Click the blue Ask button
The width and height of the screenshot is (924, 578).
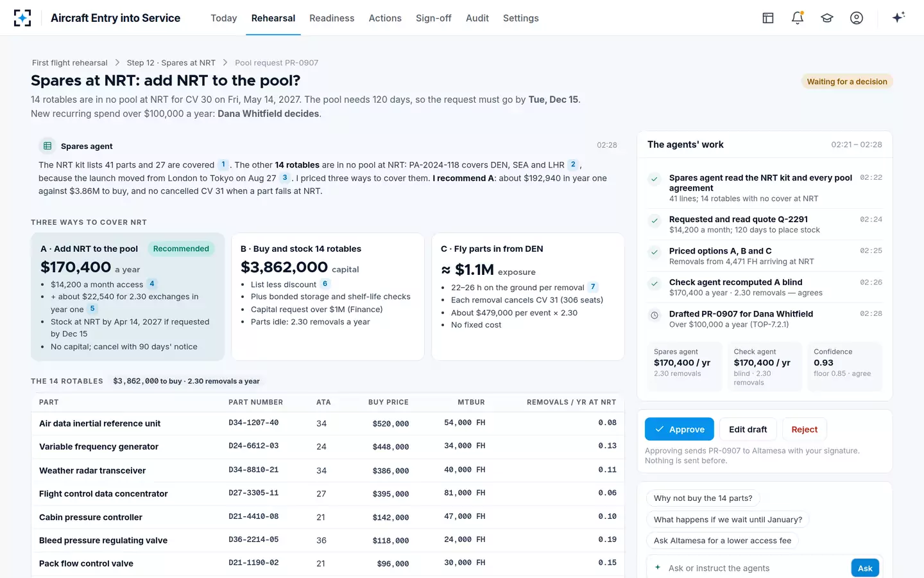point(865,568)
